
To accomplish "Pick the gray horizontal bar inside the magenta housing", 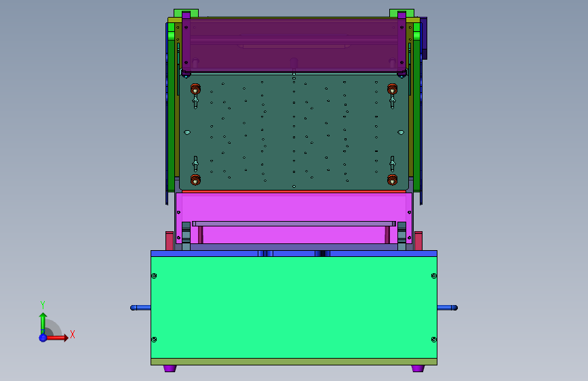I will click(x=294, y=224).
